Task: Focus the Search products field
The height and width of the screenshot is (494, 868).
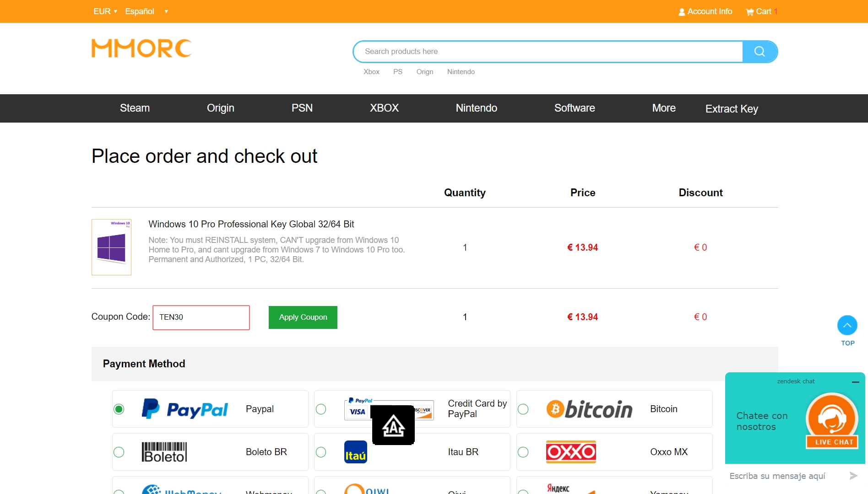Action: (548, 52)
